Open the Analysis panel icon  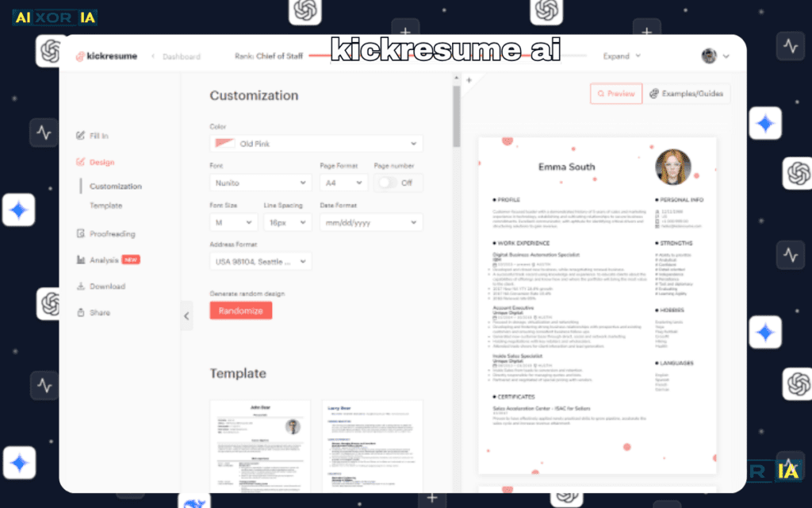pos(80,260)
